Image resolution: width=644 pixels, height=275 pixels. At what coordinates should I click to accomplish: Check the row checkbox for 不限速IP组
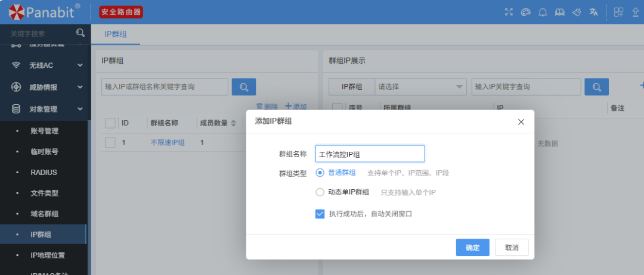click(x=110, y=143)
